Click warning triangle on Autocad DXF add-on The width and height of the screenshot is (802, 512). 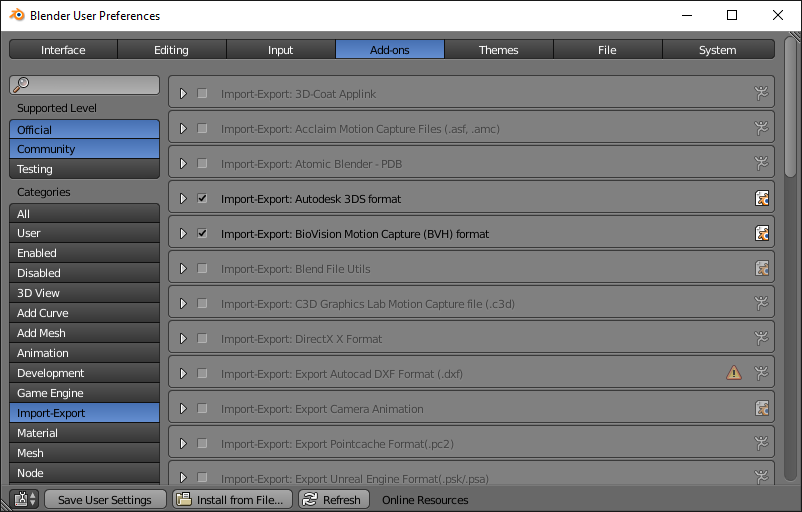tap(733, 373)
